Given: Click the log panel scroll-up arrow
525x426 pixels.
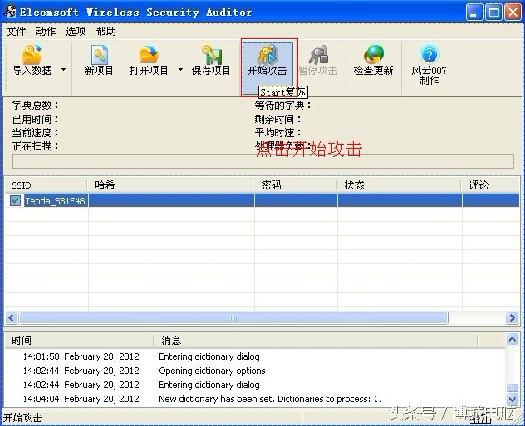Looking at the screenshot, I should [512, 340].
